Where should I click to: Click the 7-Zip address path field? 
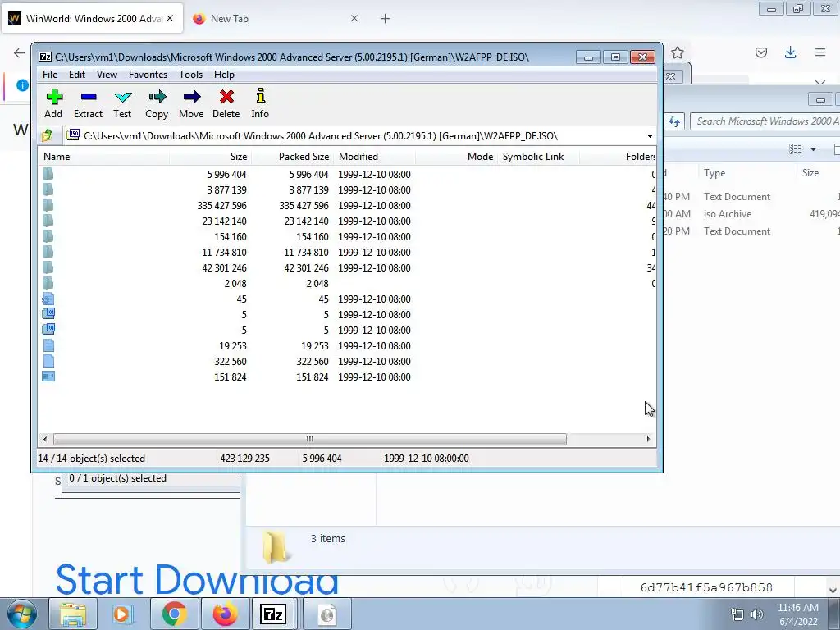(x=354, y=135)
